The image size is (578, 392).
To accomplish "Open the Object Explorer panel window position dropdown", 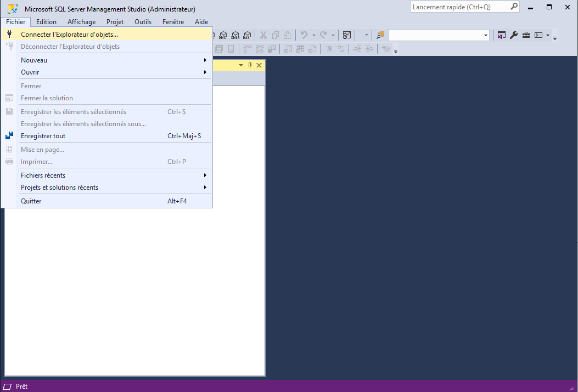I will (x=241, y=65).
